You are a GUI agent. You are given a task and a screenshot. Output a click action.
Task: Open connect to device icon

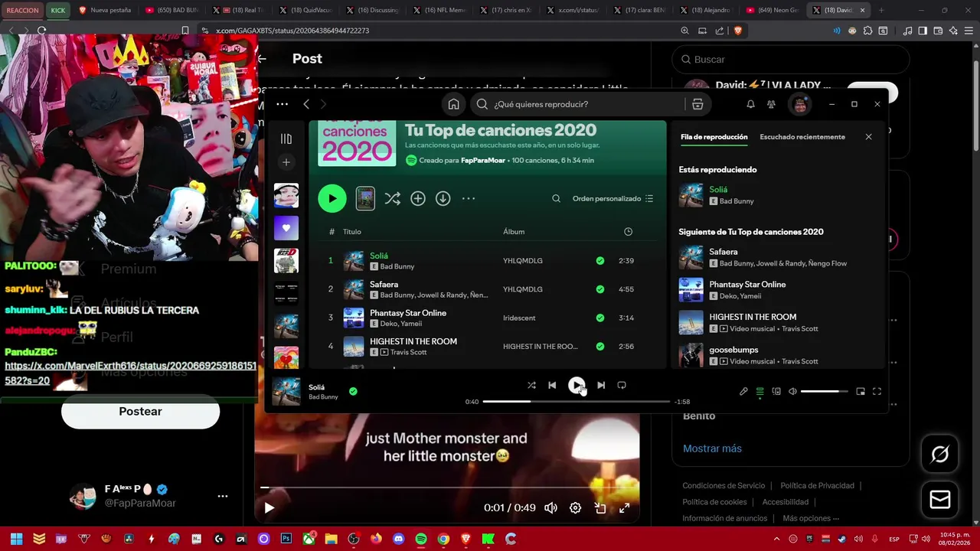776,391
